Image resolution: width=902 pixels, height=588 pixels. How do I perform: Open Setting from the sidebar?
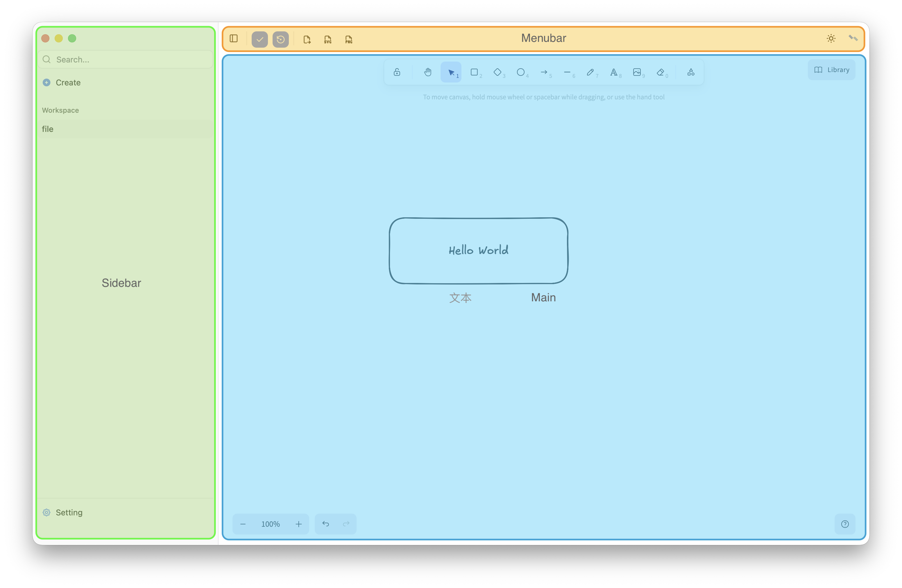(69, 512)
